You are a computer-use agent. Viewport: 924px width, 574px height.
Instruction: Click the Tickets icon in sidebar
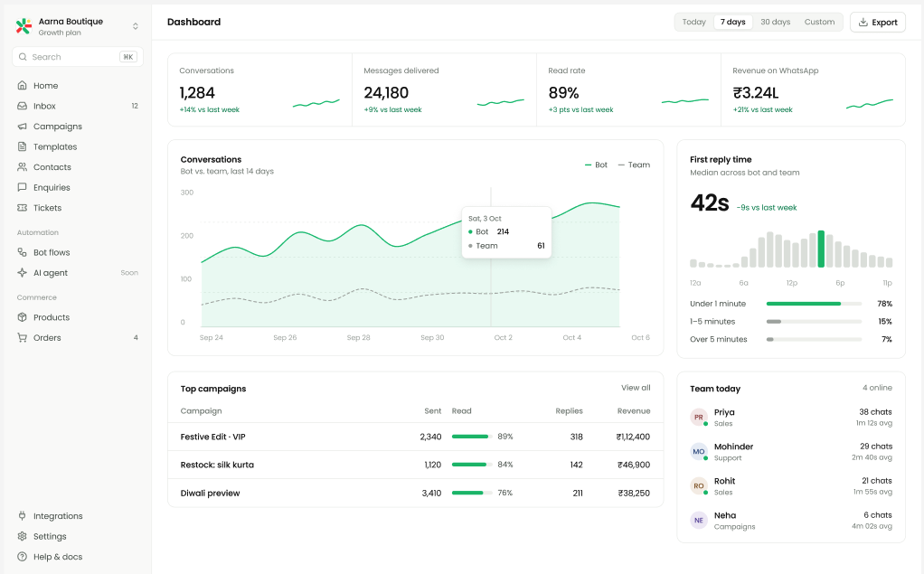click(x=22, y=207)
